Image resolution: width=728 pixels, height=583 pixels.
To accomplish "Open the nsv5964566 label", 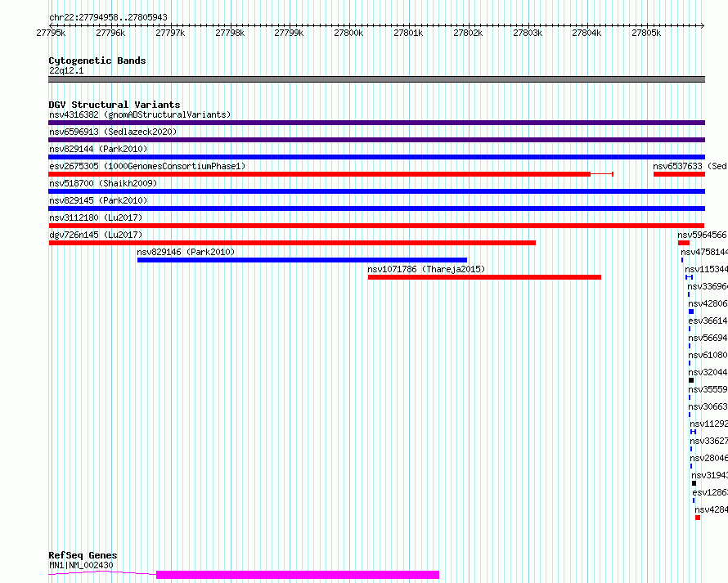I will (x=703, y=235).
